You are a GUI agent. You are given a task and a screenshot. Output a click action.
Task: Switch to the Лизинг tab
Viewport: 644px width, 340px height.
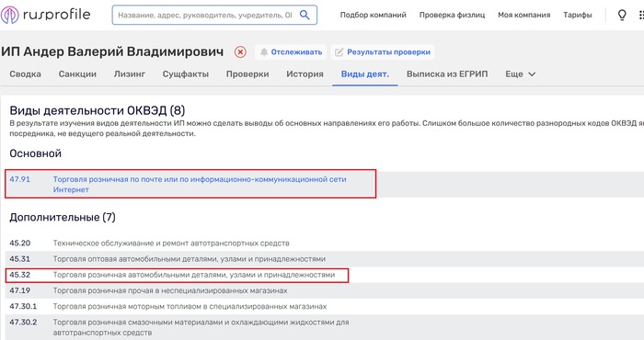[x=130, y=74]
